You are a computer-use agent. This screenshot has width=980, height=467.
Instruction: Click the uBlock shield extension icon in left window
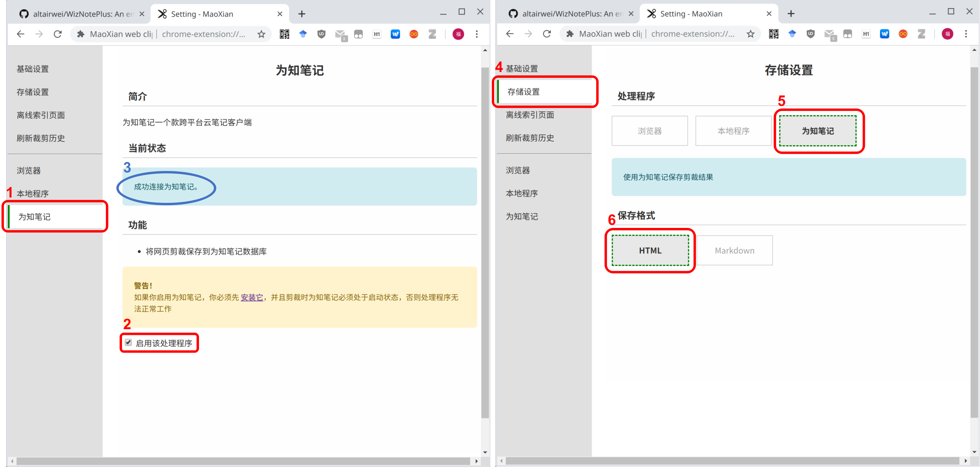tap(321, 34)
